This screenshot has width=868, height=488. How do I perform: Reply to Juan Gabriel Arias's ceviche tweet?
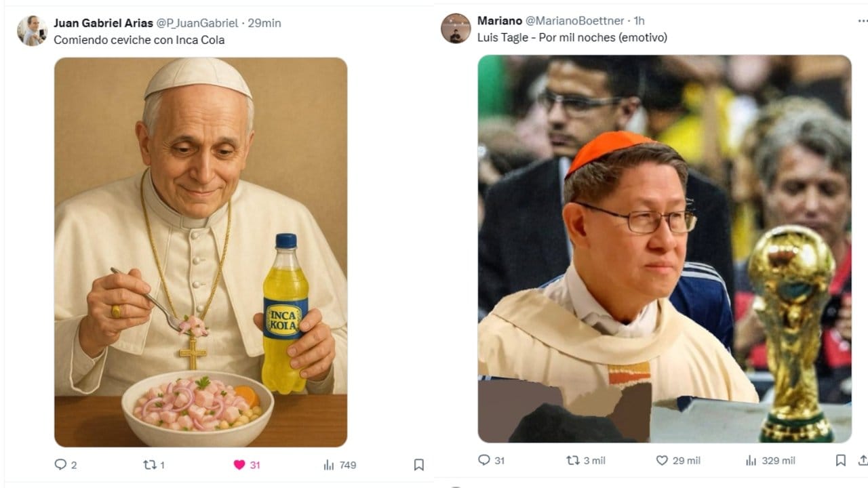pyautogui.click(x=60, y=465)
